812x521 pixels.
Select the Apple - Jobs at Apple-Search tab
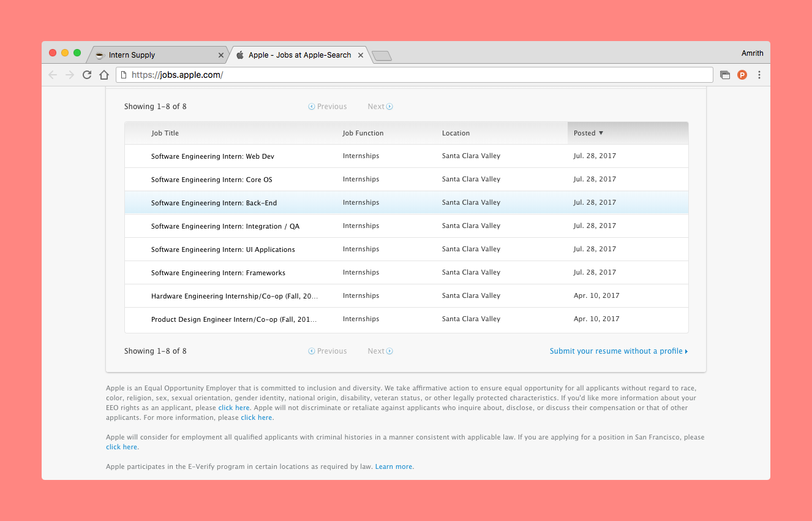(299, 55)
